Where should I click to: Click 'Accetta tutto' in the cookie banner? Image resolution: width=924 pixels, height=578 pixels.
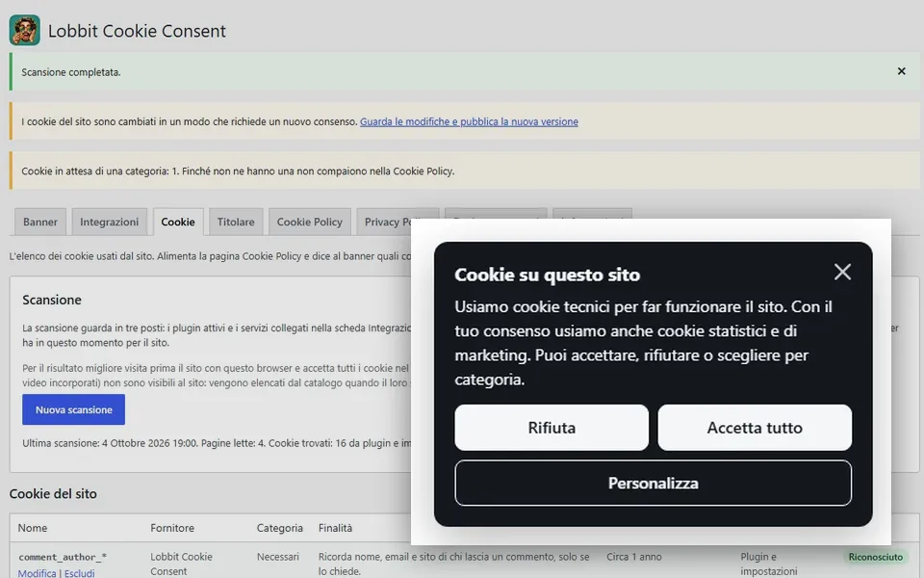pos(755,428)
